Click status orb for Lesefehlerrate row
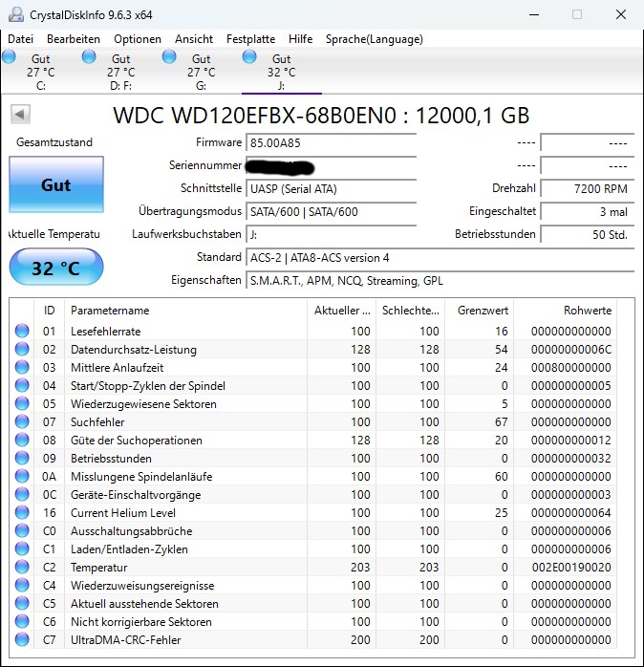 coord(22,331)
